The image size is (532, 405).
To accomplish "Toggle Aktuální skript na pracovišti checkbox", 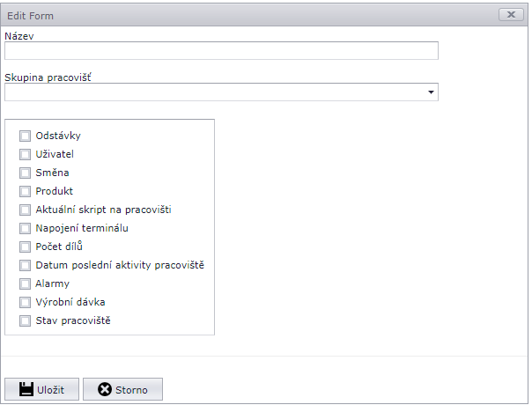I will [25, 210].
